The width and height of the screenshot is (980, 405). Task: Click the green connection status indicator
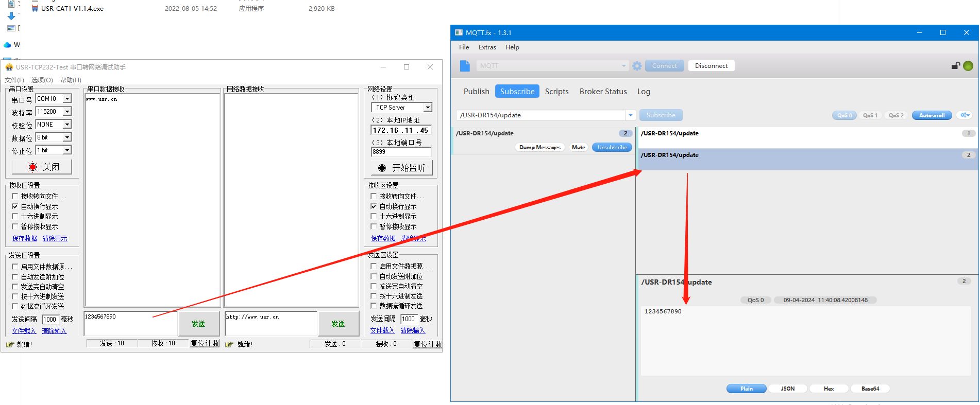click(968, 66)
